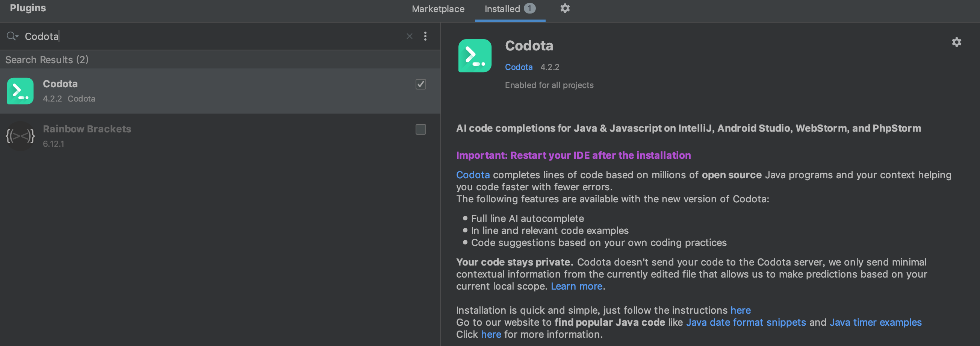
Task: Click the Codota logo in the detail pane
Action: pos(474,56)
